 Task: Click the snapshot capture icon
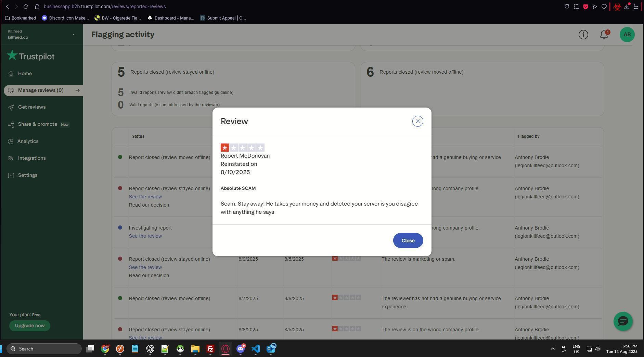coord(576,7)
